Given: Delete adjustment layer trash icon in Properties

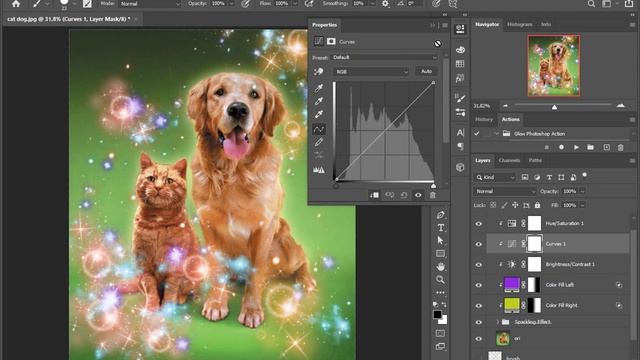Looking at the screenshot, I should pos(433,195).
